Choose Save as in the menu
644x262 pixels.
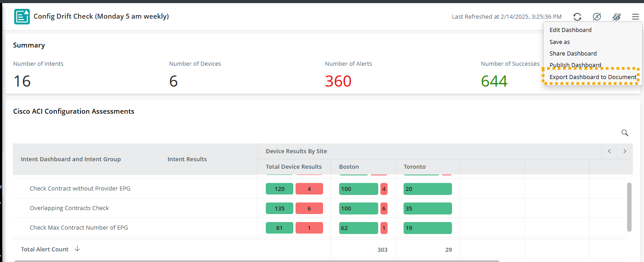pyautogui.click(x=560, y=42)
